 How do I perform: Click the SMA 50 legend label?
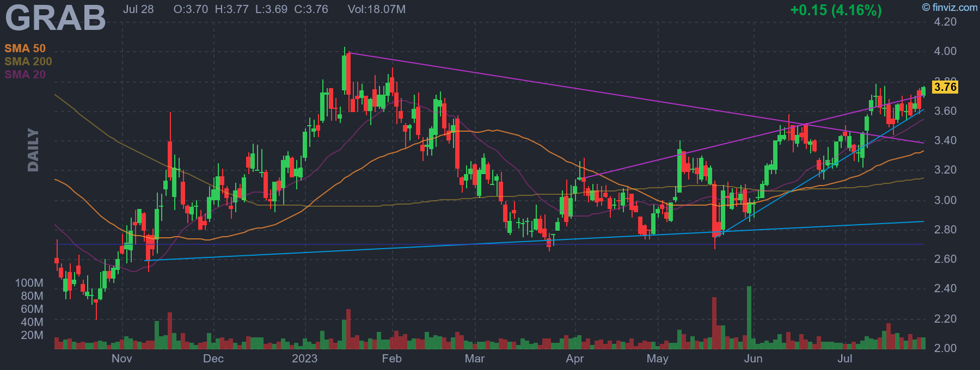(x=25, y=48)
